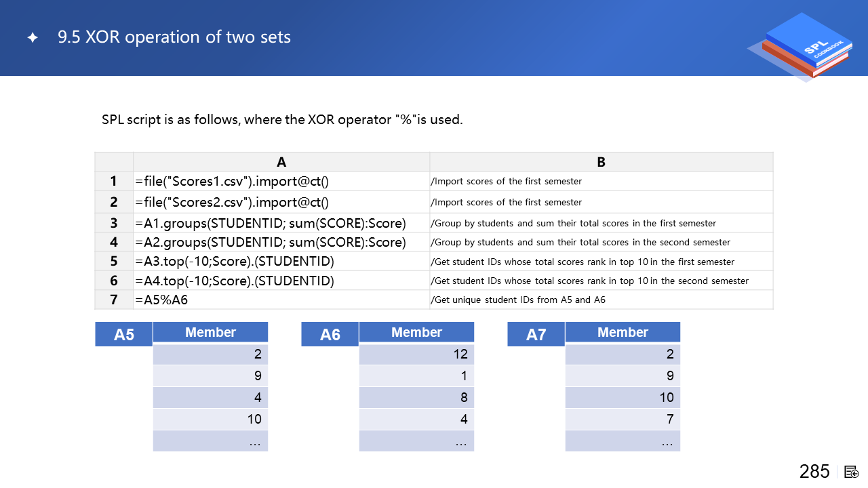This screenshot has width=868, height=488.
Task: Click value 7 in the A7 result table
Action: (670, 419)
